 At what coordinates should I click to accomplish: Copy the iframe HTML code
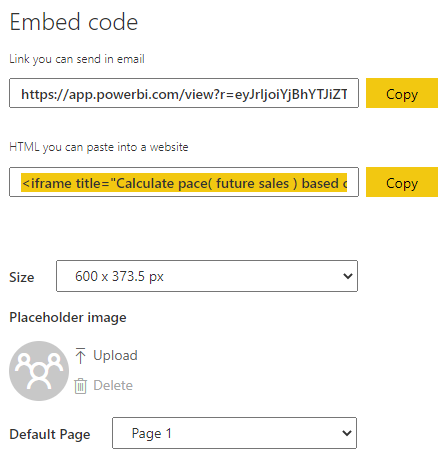tap(402, 182)
